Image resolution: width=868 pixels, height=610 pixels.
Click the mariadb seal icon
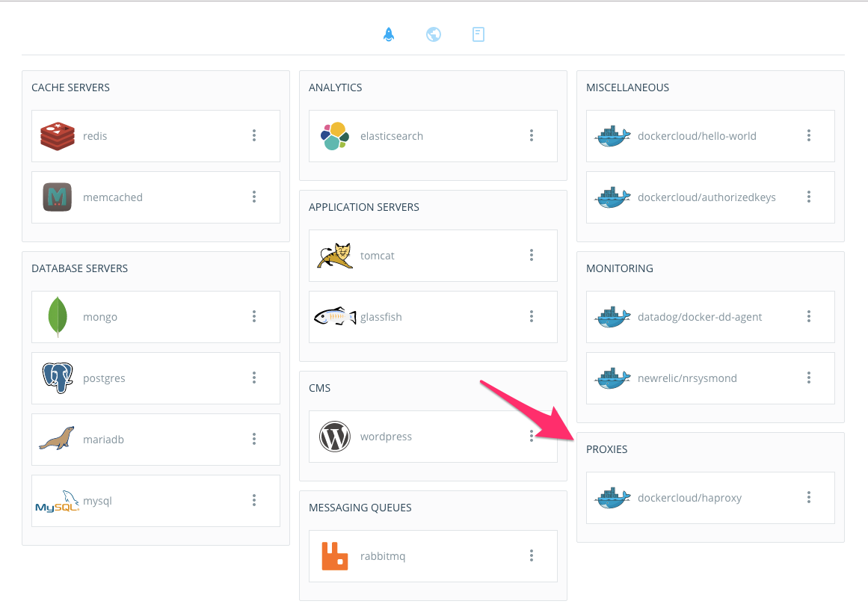point(57,438)
